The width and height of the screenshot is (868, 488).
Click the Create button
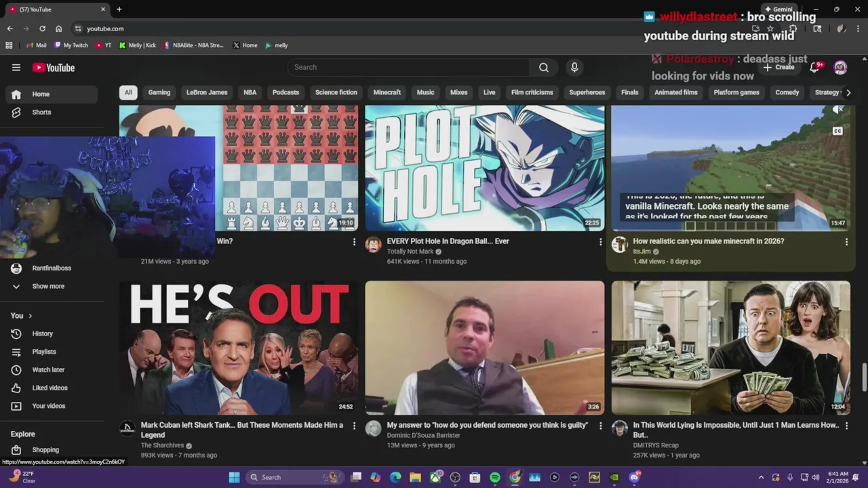coord(778,67)
